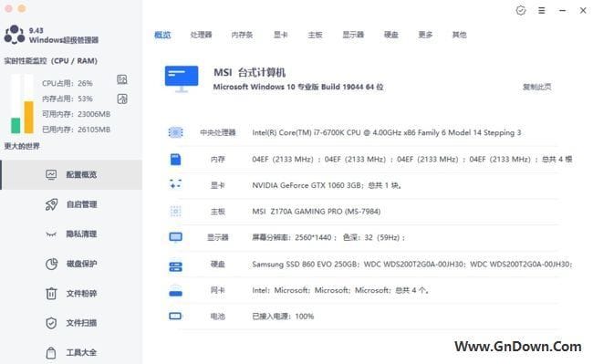
Task: Click the 屏幕分辨率 2560*1440 text
Action: 328,238
